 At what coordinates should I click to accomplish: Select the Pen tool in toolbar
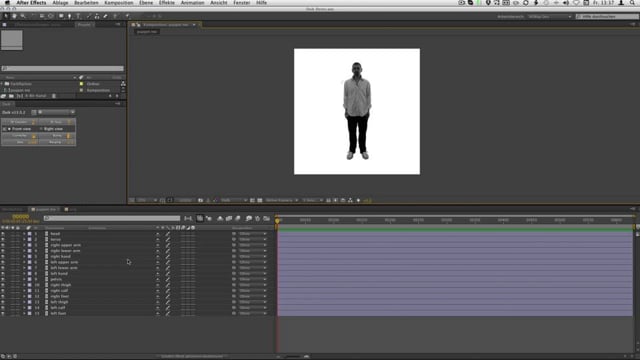[69, 16]
